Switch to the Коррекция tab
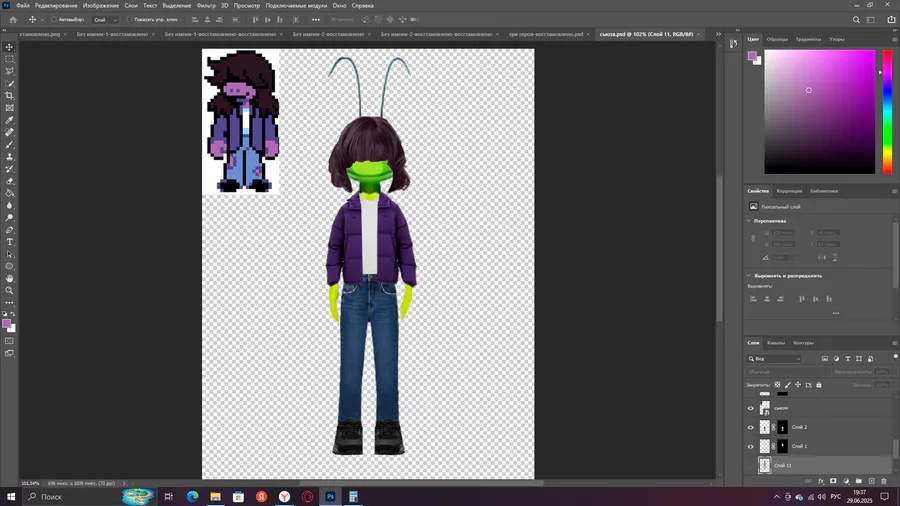 pyautogui.click(x=789, y=191)
